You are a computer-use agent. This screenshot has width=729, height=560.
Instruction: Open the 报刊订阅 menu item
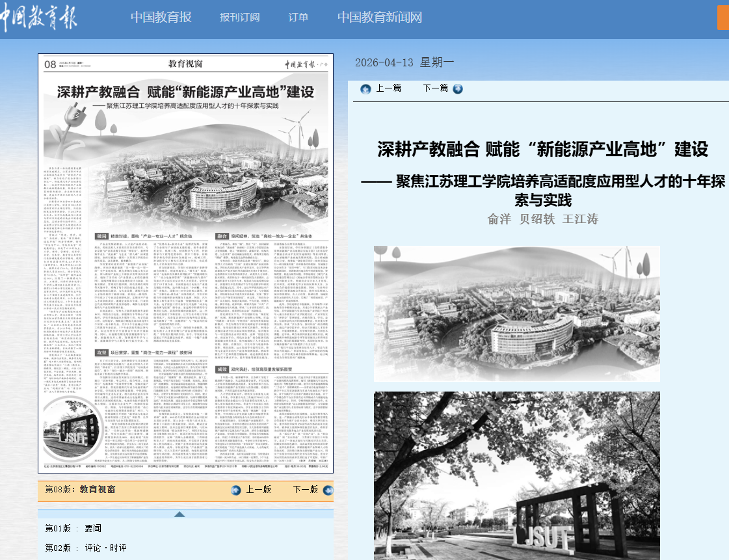pyautogui.click(x=239, y=18)
